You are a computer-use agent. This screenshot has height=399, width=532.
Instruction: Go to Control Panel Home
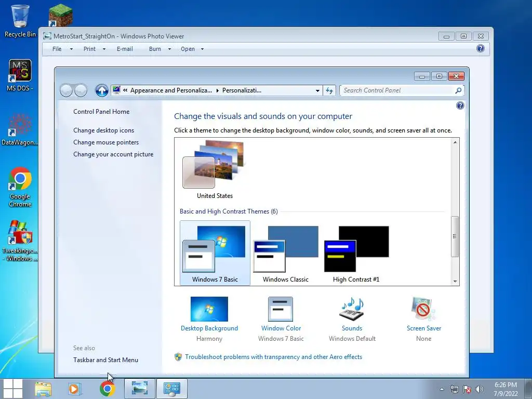pos(101,112)
